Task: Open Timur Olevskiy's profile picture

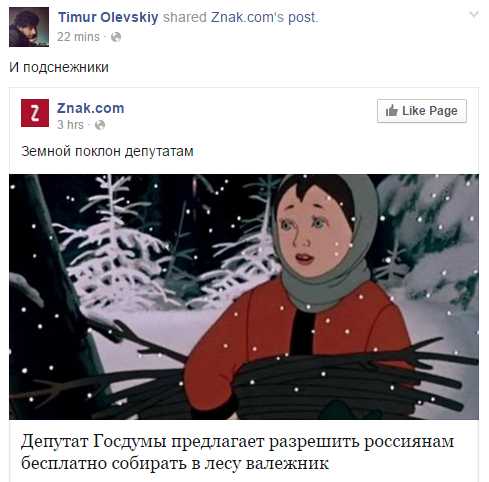Action: (x=29, y=27)
